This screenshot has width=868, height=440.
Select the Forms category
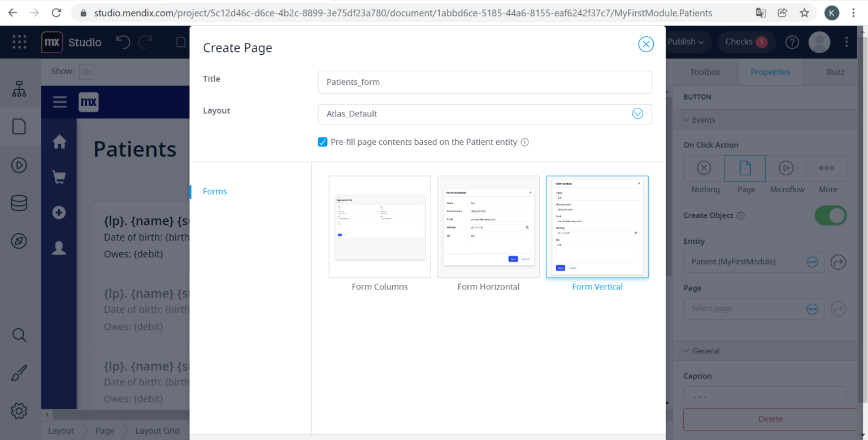[215, 192]
